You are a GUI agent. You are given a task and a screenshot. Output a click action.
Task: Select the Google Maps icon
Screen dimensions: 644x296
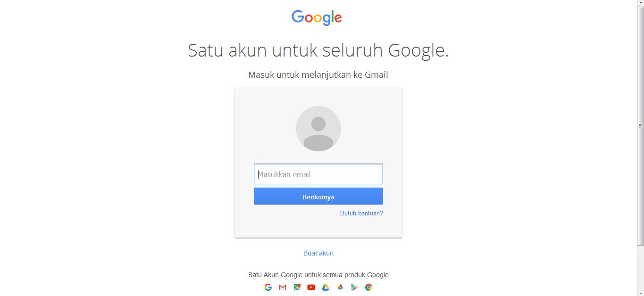[297, 287]
